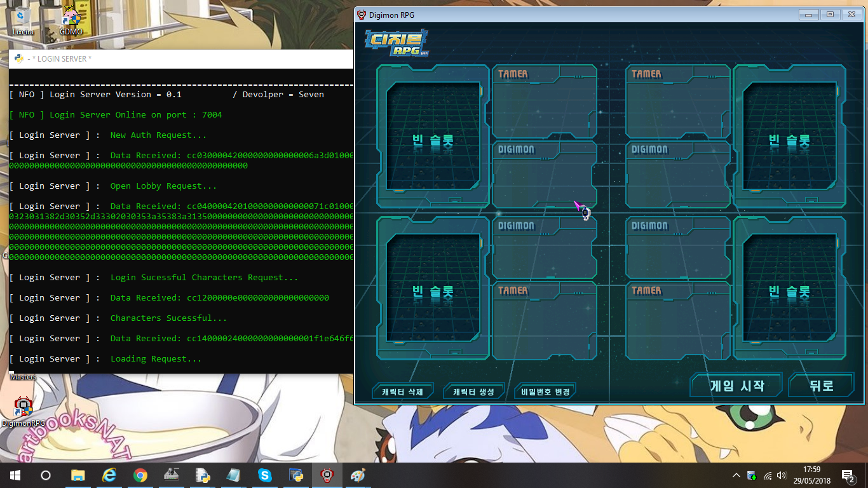Click the 비밀번호 변경 (change password) button
The width and height of the screenshot is (868, 488).
coord(545,392)
